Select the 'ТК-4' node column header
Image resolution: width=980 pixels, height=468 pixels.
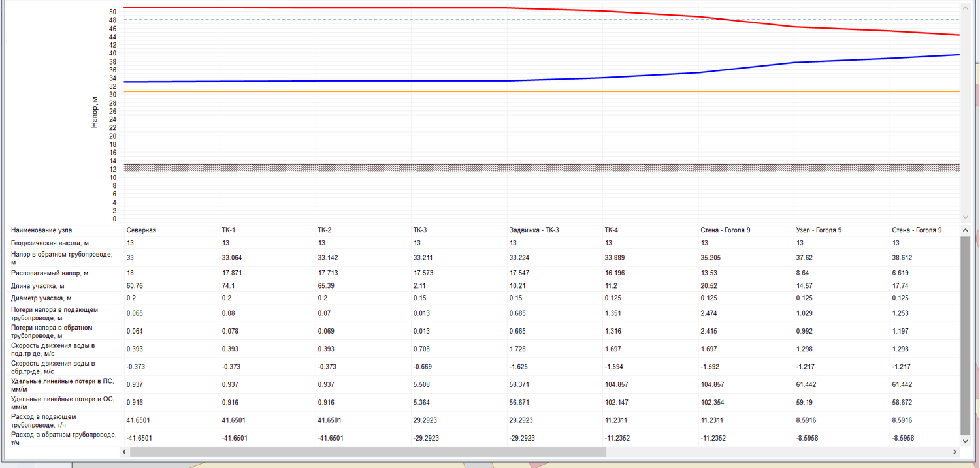(x=612, y=230)
